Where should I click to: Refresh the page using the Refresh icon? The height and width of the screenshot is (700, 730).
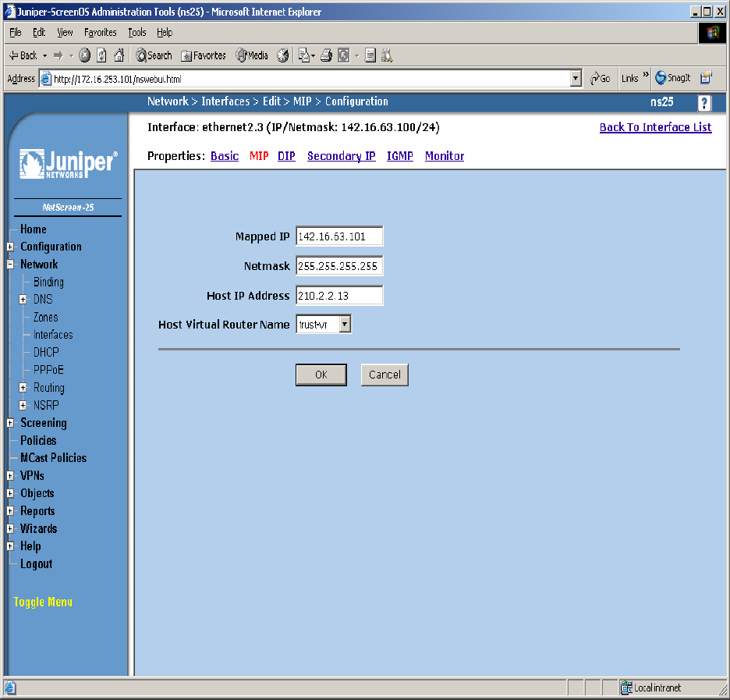click(101, 56)
